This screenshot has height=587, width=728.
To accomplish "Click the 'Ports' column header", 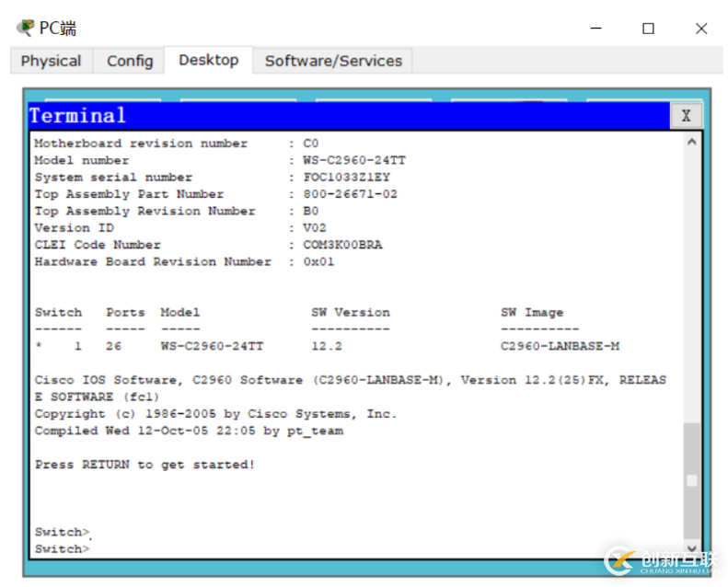I will click(x=125, y=312).
